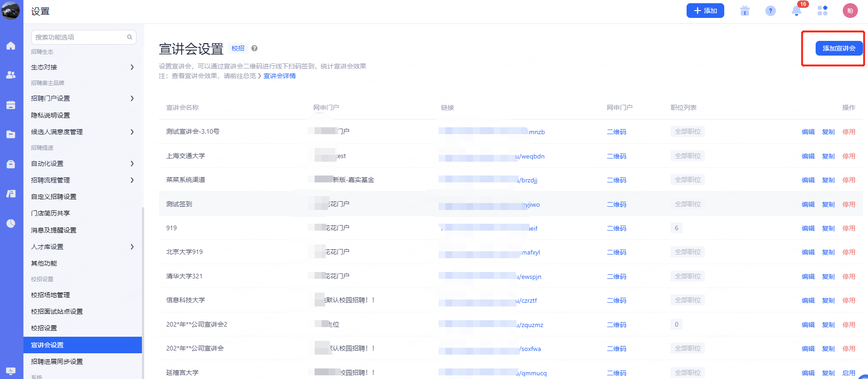Image resolution: width=868 pixels, height=379 pixels.
Task: Open the pie chart reports icon
Action: pyautogui.click(x=11, y=224)
